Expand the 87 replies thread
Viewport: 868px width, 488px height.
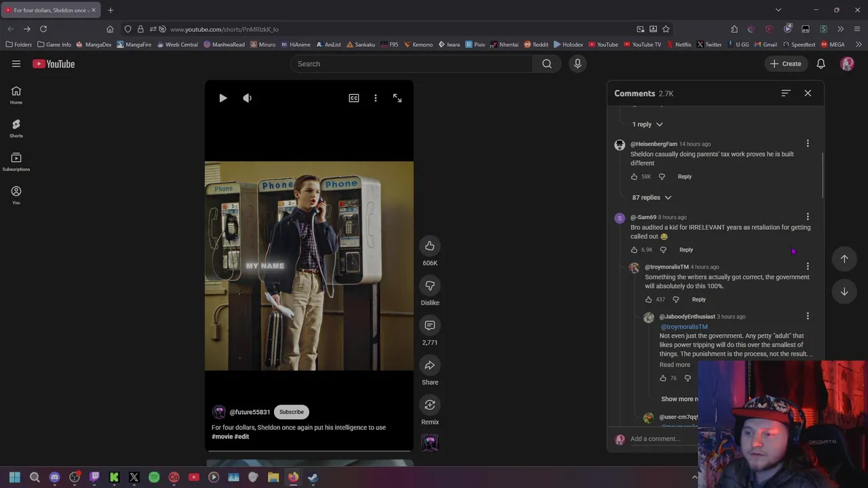pyautogui.click(x=651, y=197)
